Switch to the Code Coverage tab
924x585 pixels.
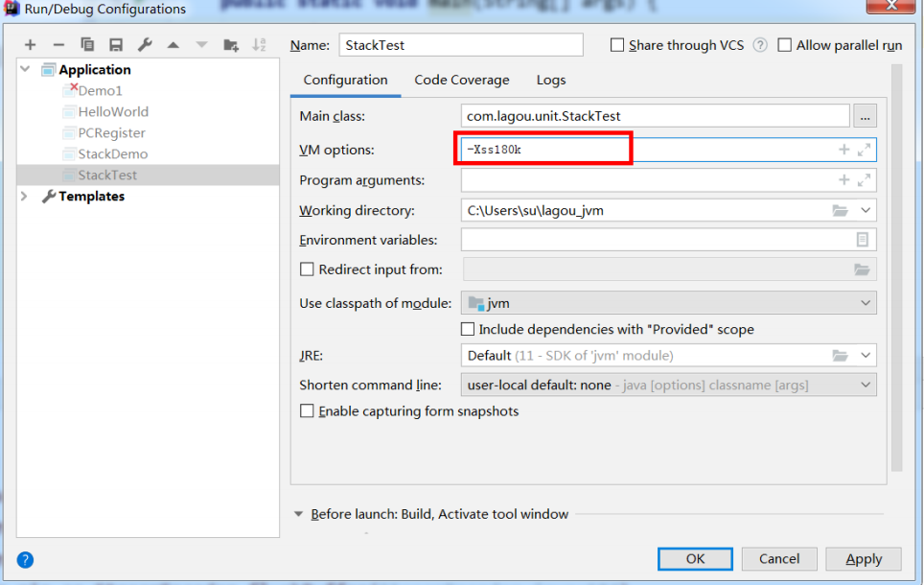pos(461,81)
